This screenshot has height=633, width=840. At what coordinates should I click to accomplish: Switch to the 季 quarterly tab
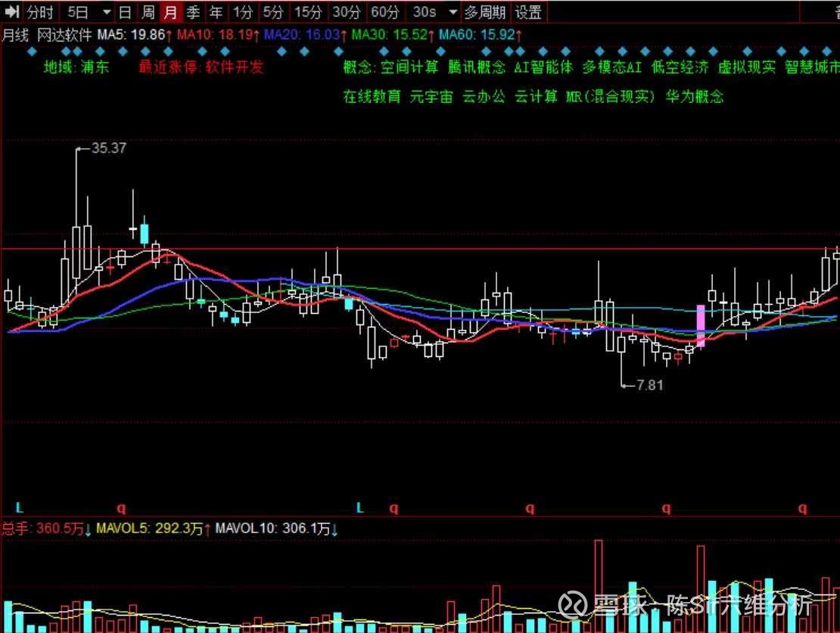point(194,12)
